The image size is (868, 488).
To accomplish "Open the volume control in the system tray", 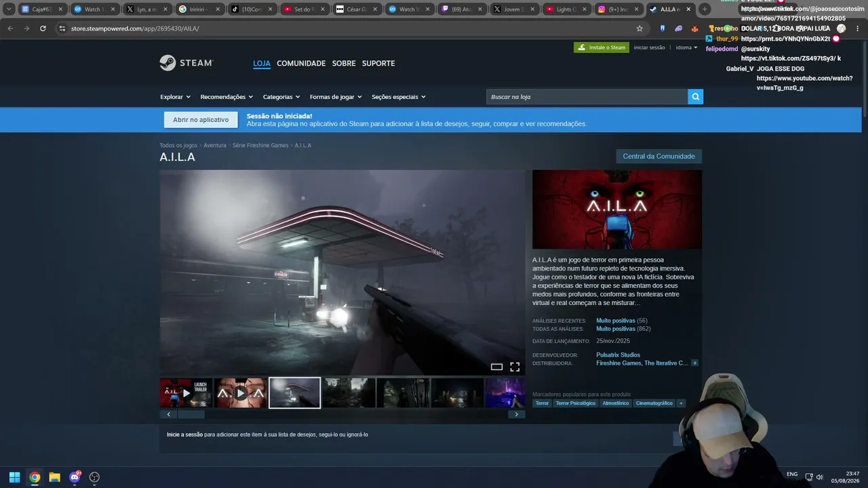I will [819, 477].
